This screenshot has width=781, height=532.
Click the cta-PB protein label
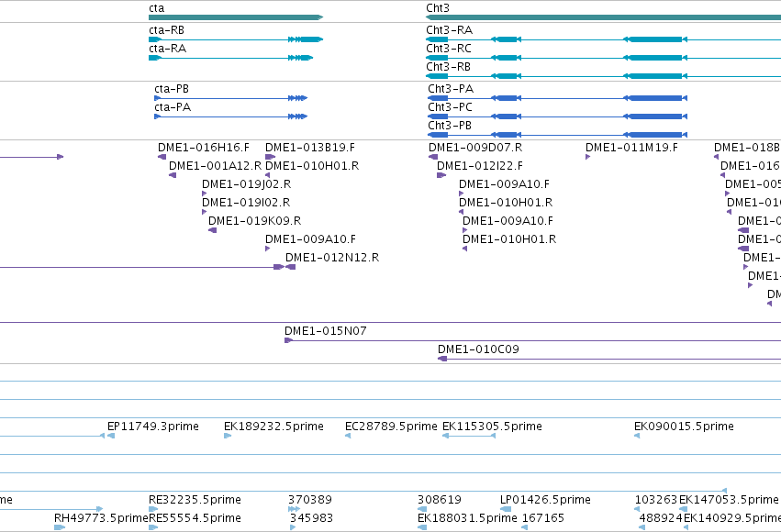(x=172, y=89)
